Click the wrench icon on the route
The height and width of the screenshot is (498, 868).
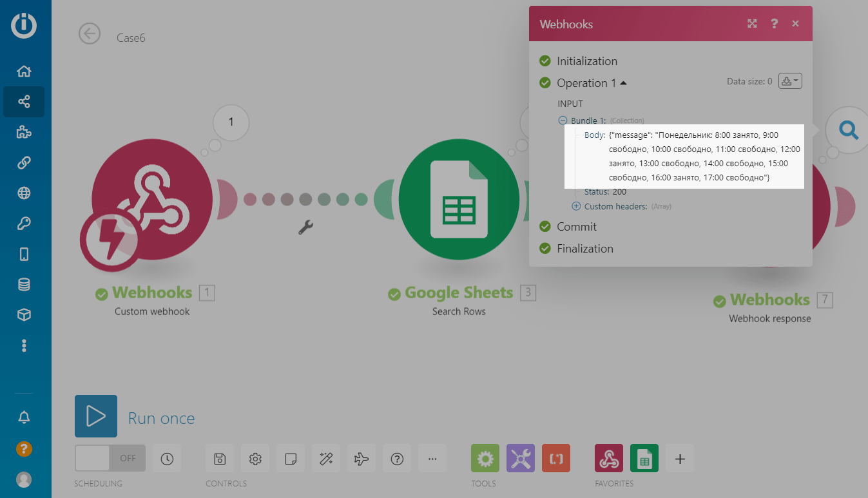click(x=305, y=227)
